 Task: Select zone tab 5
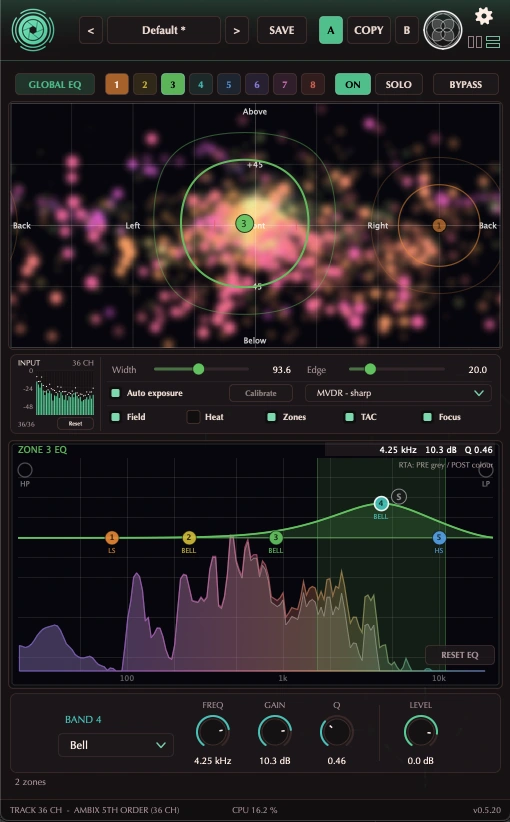click(229, 84)
